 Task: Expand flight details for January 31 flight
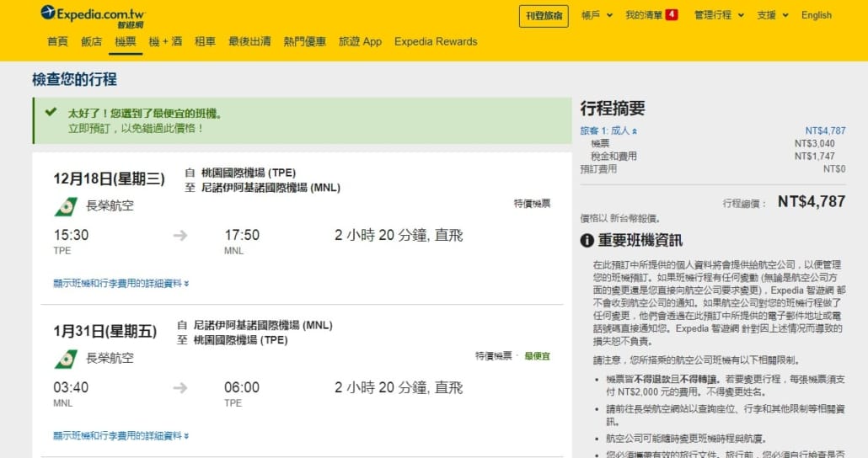pos(121,436)
